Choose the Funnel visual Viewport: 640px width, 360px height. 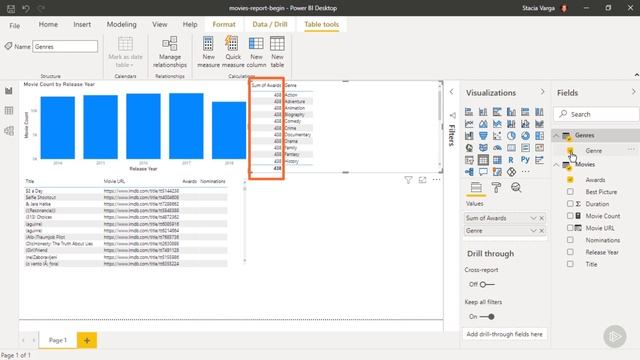coord(483,136)
